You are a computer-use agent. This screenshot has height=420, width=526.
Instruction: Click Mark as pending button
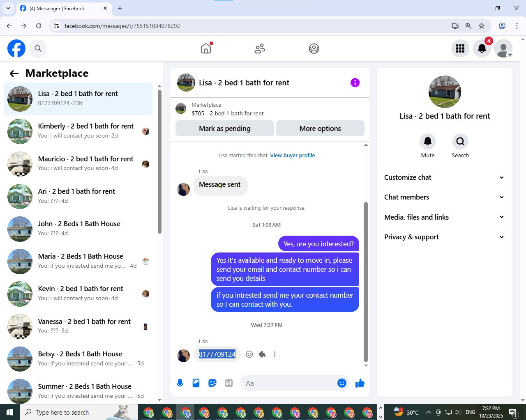click(x=225, y=129)
